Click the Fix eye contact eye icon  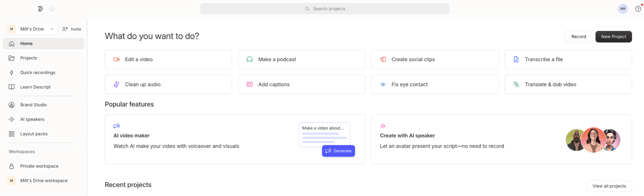coord(383,85)
